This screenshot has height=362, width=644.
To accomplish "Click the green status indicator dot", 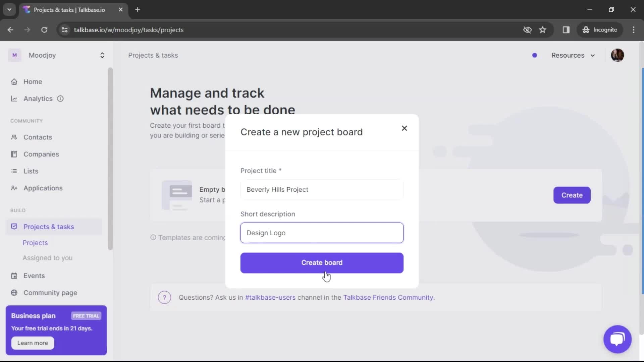I will (x=534, y=55).
